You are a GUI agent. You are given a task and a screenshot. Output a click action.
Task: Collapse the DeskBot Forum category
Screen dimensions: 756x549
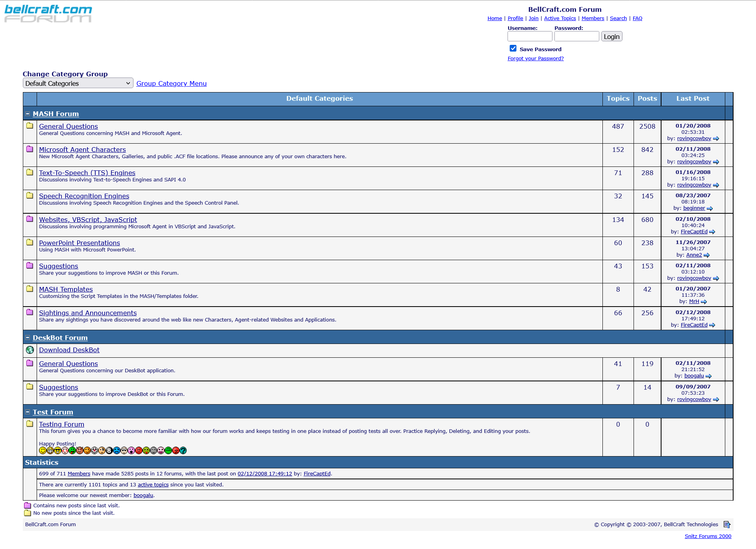point(28,338)
